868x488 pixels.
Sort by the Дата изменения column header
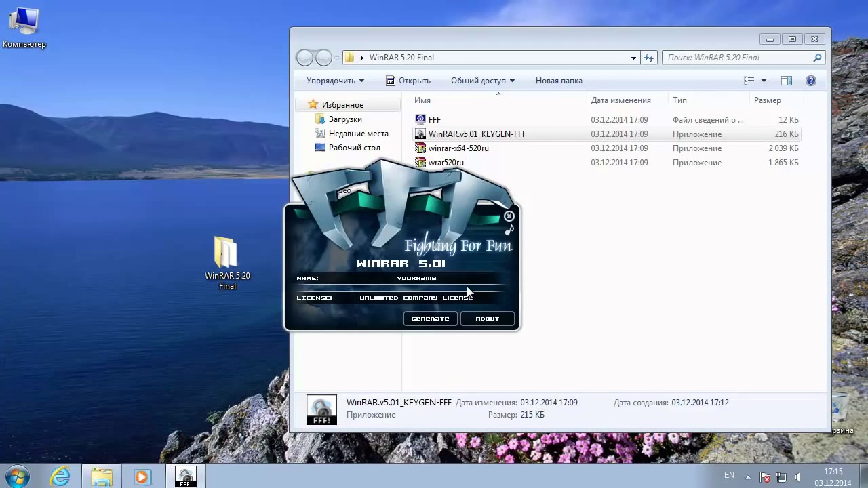(x=620, y=100)
